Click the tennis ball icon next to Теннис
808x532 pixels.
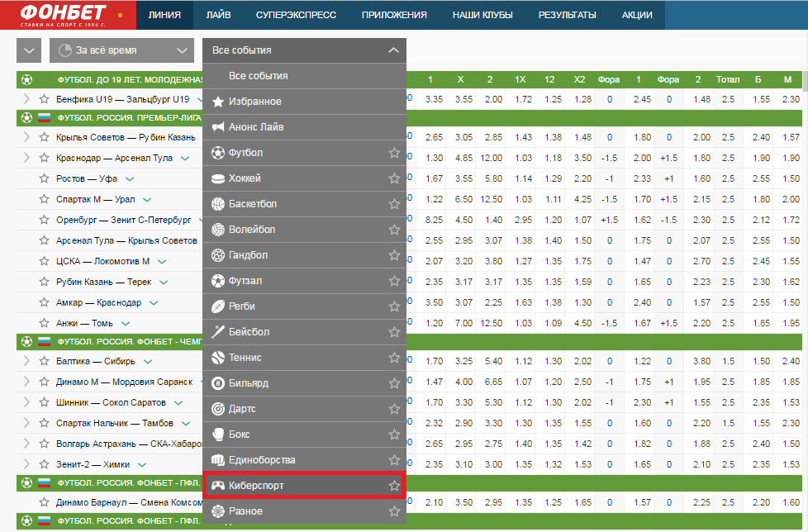218,358
